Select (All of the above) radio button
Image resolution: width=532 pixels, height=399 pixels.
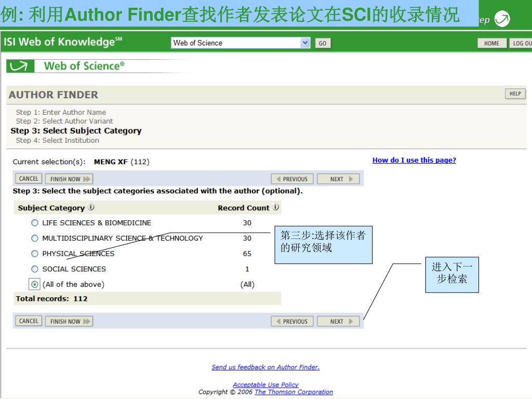click(x=35, y=284)
